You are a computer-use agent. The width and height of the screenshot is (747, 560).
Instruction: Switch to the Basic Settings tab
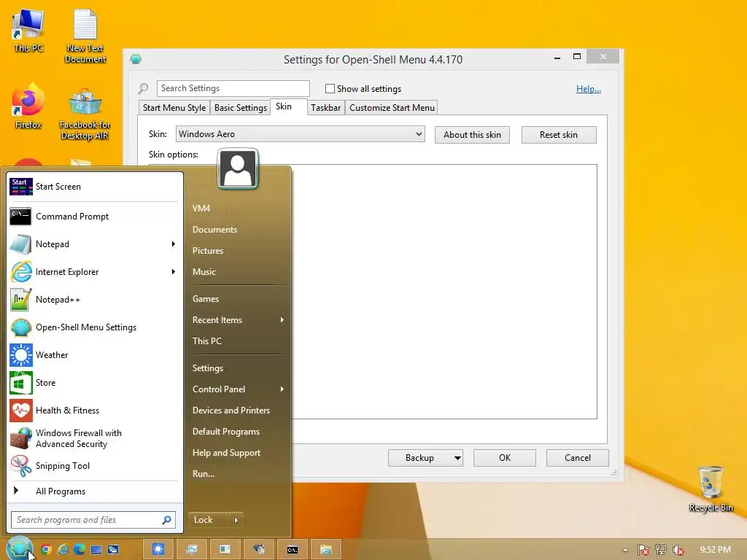tap(241, 108)
